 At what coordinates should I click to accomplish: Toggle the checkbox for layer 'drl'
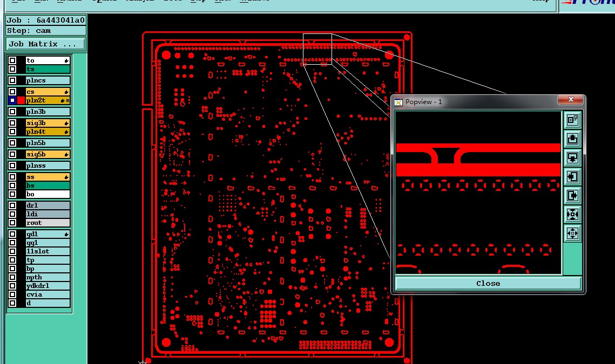[12, 205]
